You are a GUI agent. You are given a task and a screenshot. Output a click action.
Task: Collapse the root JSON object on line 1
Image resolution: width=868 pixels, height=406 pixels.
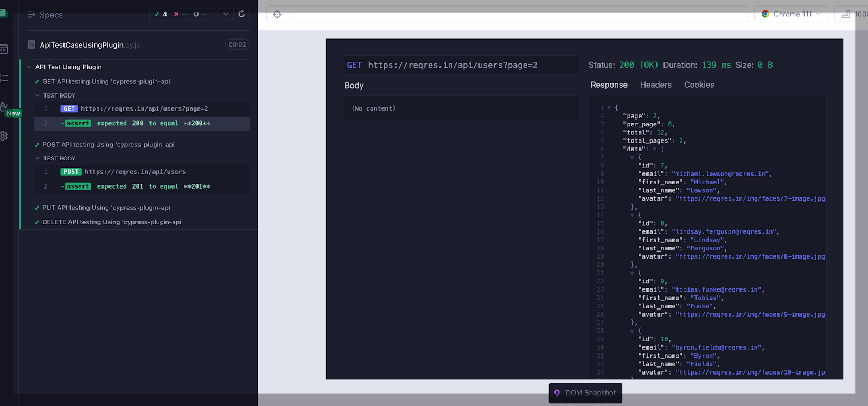pyautogui.click(x=609, y=108)
